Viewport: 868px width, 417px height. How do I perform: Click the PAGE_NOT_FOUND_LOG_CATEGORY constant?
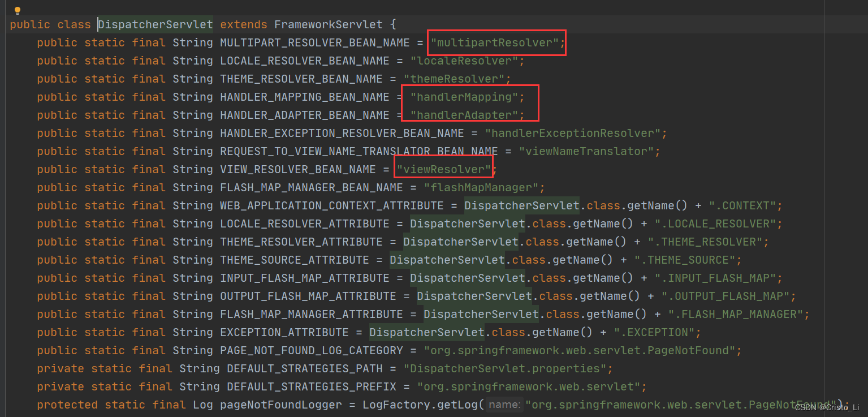312,350
